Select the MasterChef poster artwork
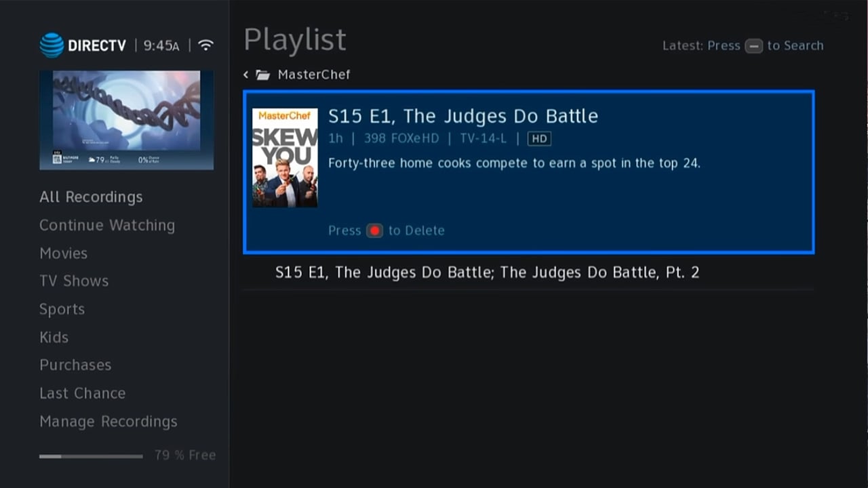Viewport: 868px width, 488px height. [285, 158]
